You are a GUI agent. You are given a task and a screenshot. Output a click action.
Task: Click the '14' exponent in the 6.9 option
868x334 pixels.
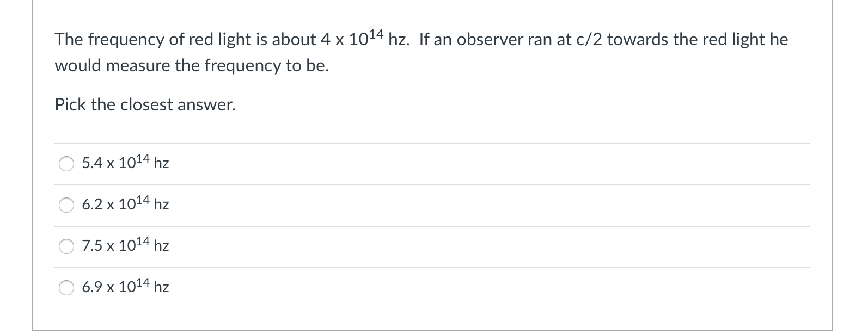point(142,282)
